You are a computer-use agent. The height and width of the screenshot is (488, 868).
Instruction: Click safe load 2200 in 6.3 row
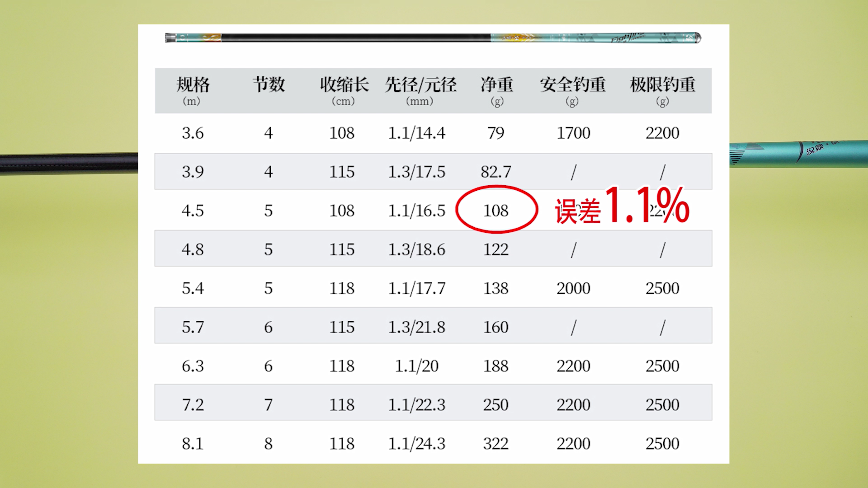point(573,366)
